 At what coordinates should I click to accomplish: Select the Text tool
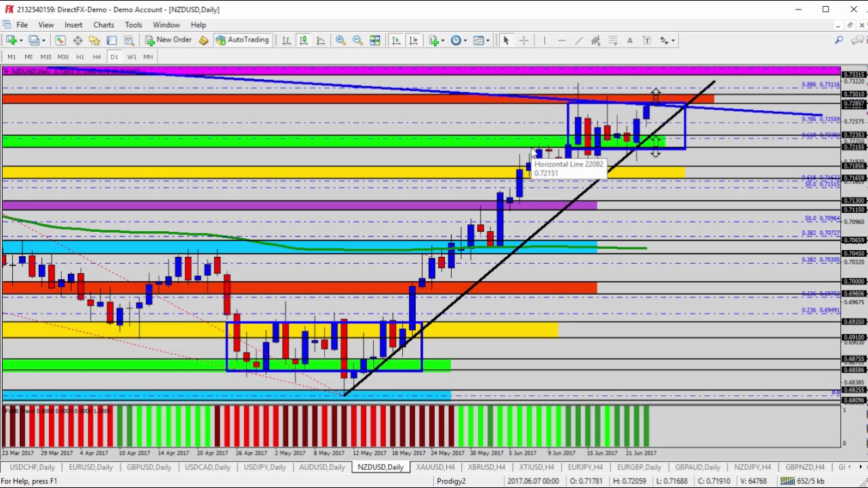click(630, 41)
